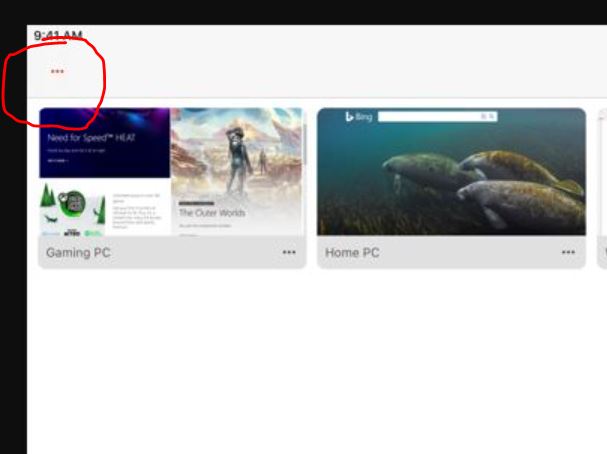607x454 pixels.
Task: Connect to Home PC via its thumbnail
Action: point(451,172)
